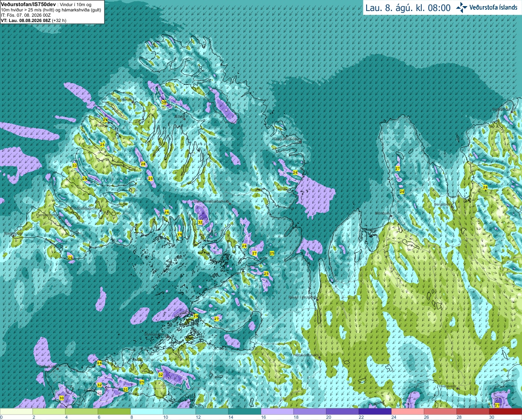Click the yellow gust marker 33
Viewport: 522px width, 420px height.
click(74, 166)
